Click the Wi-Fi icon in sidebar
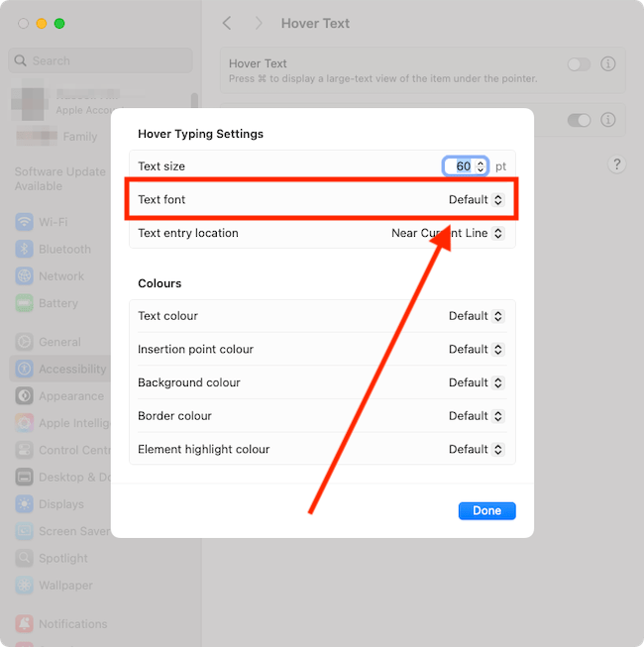The height and width of the screenshot is (647, 644). 24,222
